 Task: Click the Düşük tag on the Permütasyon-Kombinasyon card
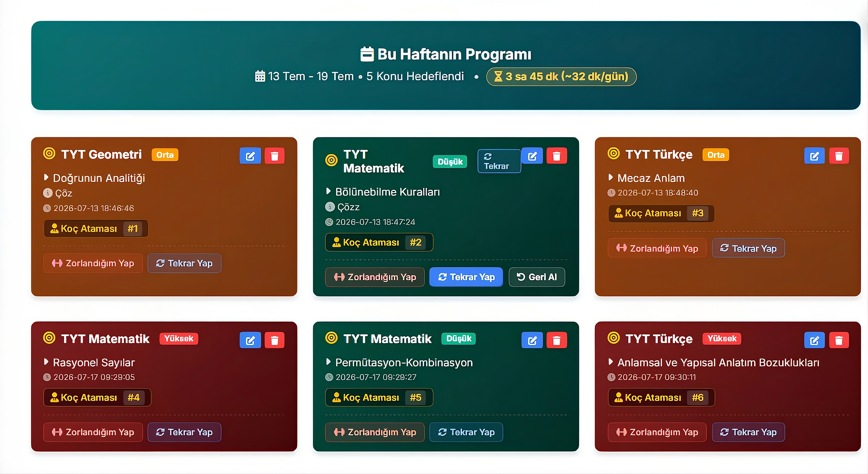point(459,338)
